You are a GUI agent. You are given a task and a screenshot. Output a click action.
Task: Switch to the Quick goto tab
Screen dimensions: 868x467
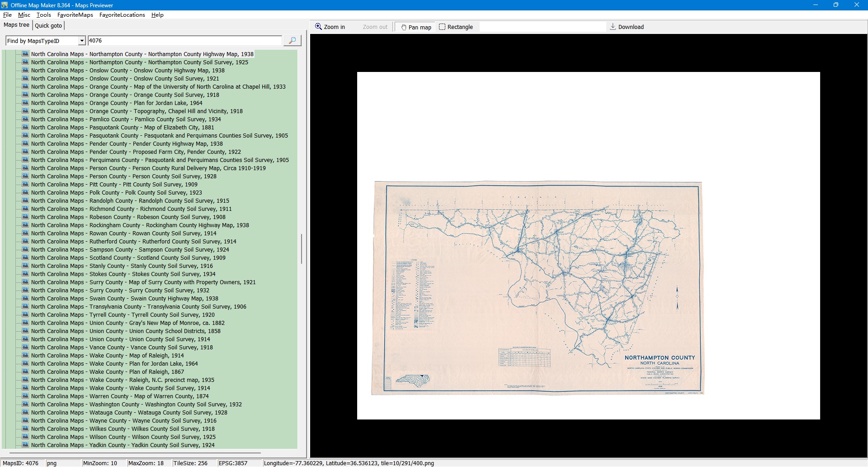click(x=48, y=26)
